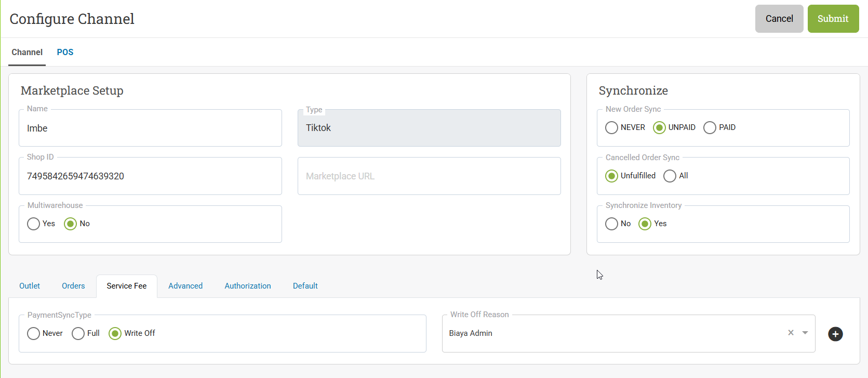The width and height of the screenshot is (868, 378).
Task: Select PAID for New Order Sync
Action: click(x=710, y=127)
